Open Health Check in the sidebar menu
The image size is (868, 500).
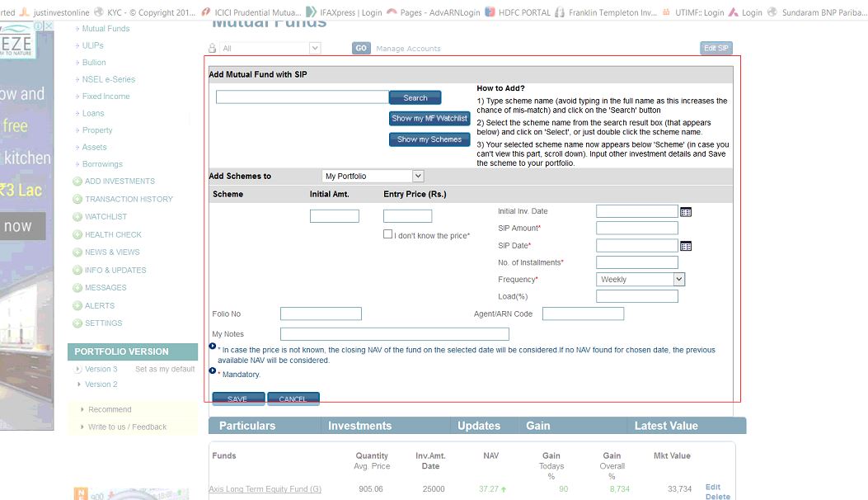tap(113, 234)
